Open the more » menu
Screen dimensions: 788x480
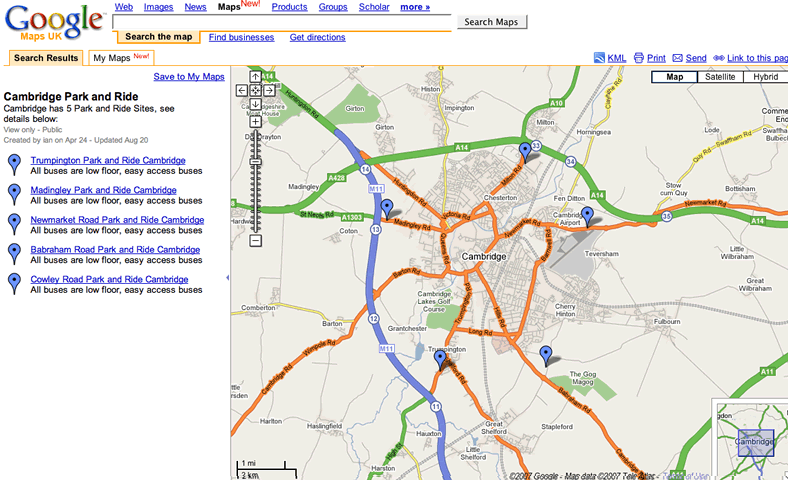point(415,7)
